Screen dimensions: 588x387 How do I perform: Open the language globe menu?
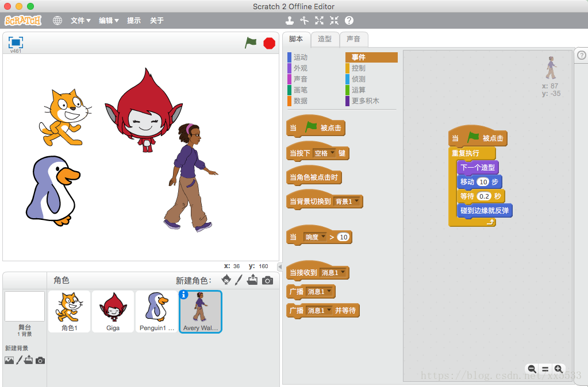[x=57, y=21]
